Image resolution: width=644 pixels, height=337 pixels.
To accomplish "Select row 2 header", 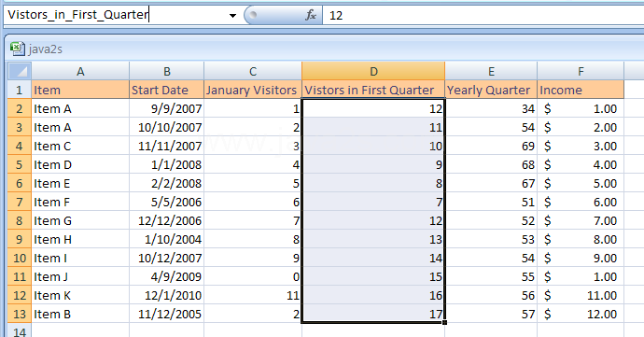I will pyautogui.click(x=20, y=108).
